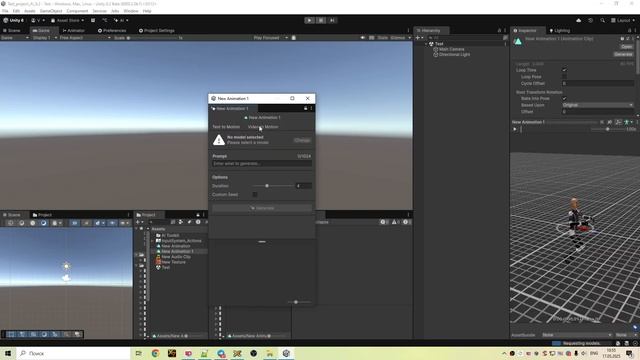Click the global search magnifier icon

[x=602, y=20]
